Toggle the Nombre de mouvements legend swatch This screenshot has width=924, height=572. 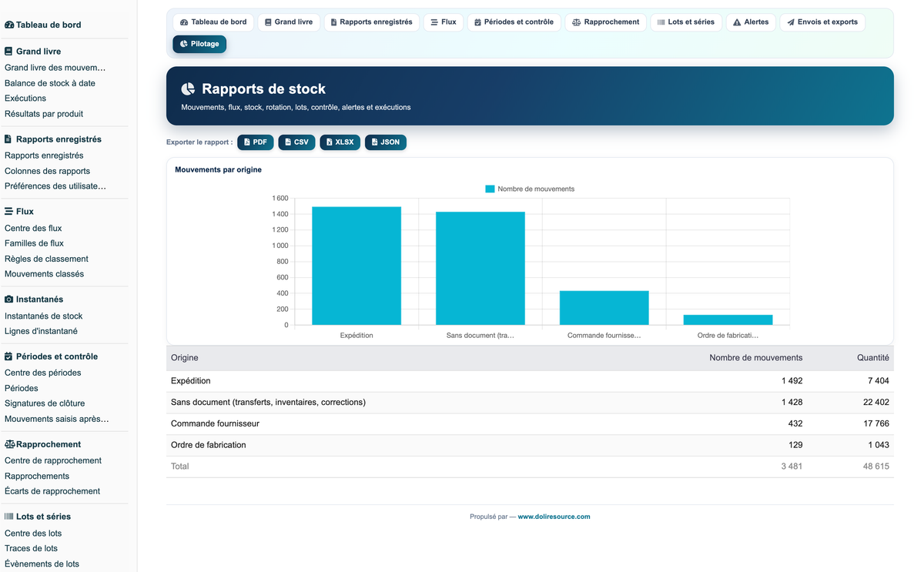click(x=490, y=189)
